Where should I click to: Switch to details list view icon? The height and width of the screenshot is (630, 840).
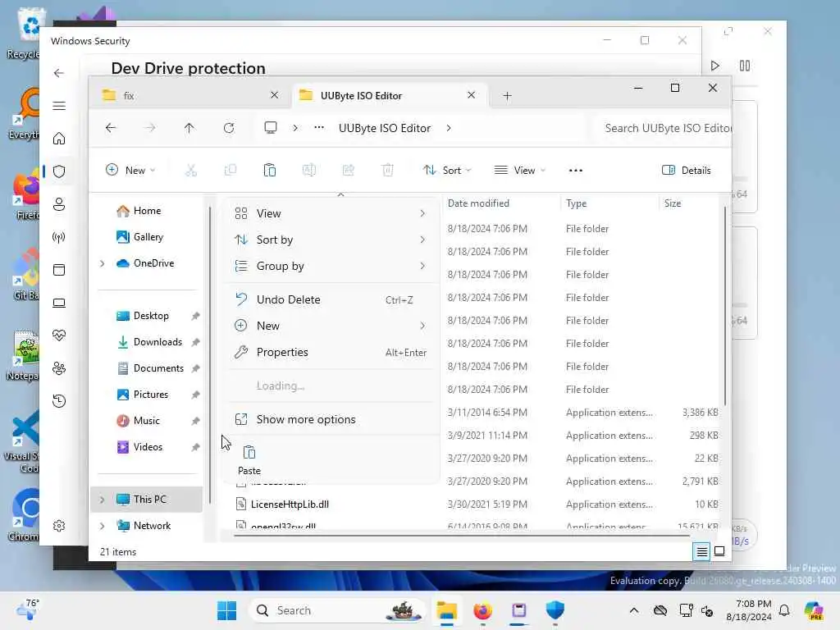pyautogui.click(x=702, y=551)
